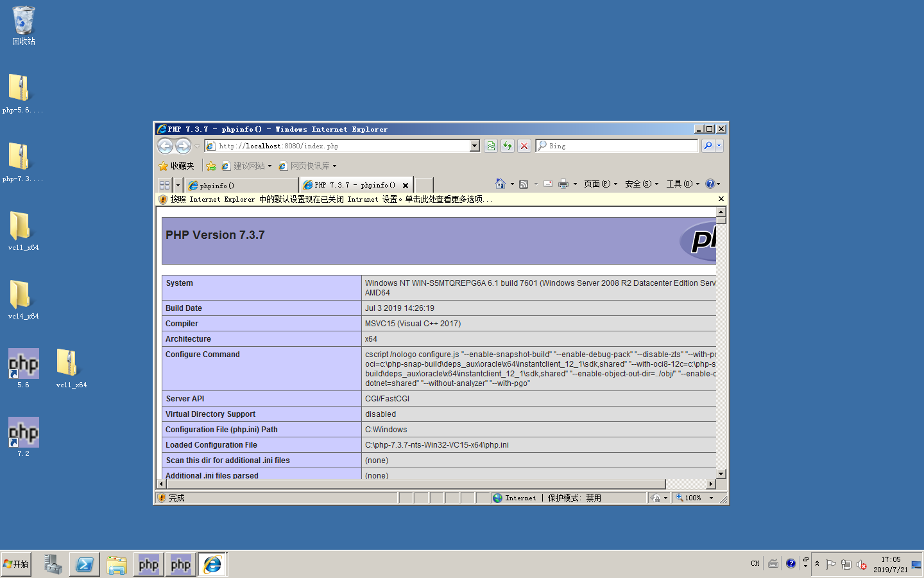This screenshot has height=578, width=924.
Task: Toggle Compatibility View icon in address bar
Action: [491, 146]
